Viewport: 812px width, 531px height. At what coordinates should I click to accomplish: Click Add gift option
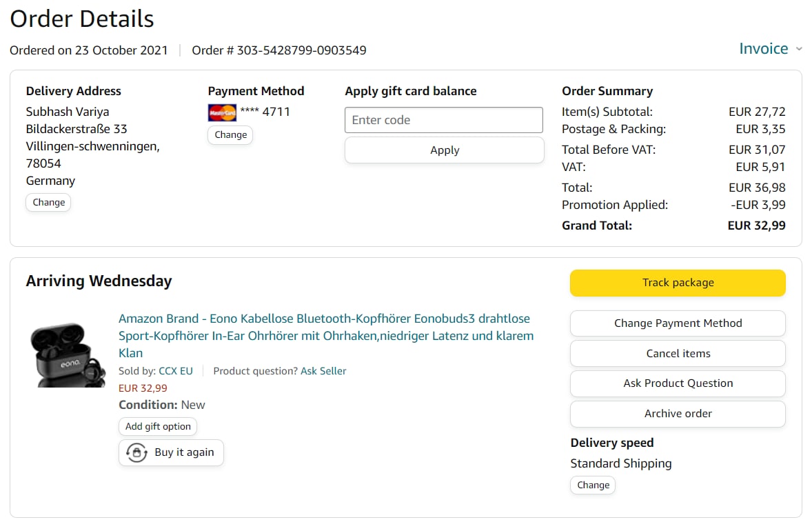click(x=158, y=427)
